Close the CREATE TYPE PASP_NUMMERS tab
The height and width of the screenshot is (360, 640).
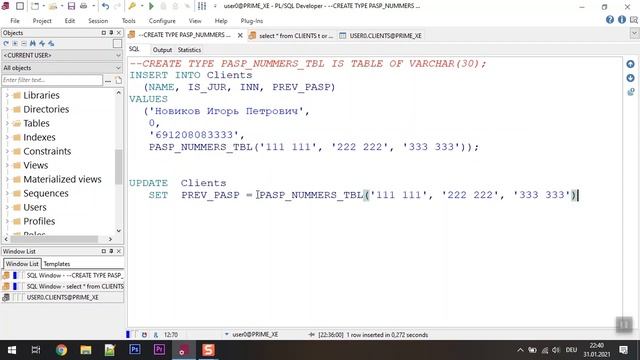[240, 36]
